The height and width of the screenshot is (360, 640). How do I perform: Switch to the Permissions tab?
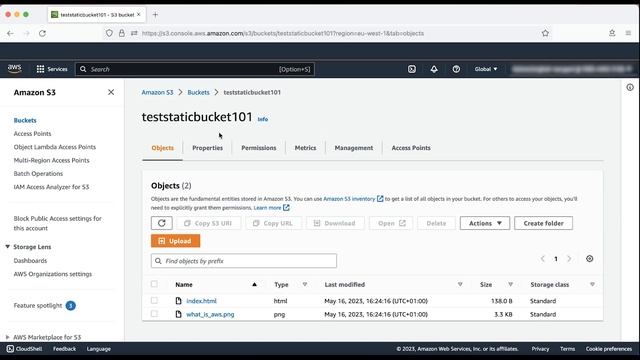[x=259, y=148]
